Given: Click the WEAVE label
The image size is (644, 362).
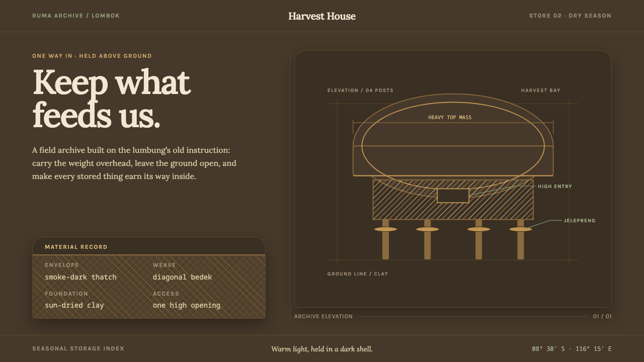Looking at the screenshot, I should [x=165, y=265].
